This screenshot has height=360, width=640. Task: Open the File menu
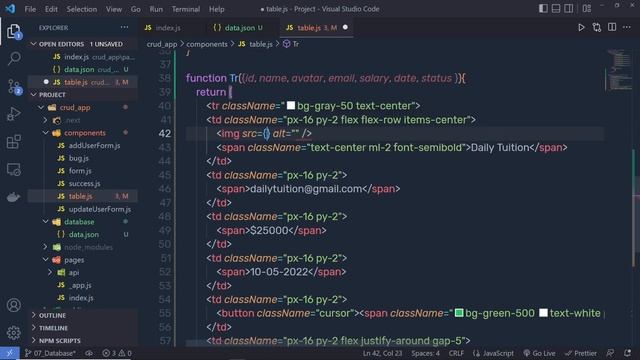pos(30,9)
